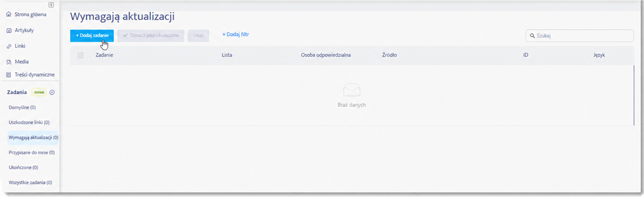Open Strona główna in the sidebar
This screenshot has width=644, height=197.
[30, 15]
